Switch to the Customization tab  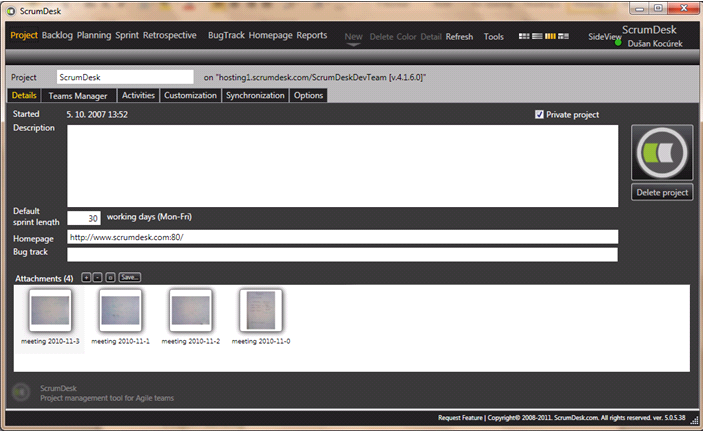coord(190,96)
